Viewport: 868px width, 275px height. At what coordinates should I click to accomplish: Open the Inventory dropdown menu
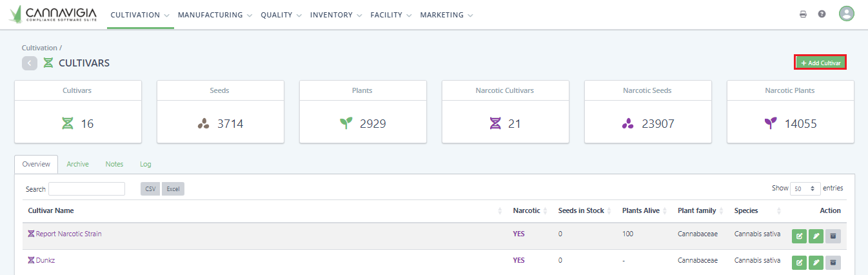pyautogui.click(x=336, y=15)
